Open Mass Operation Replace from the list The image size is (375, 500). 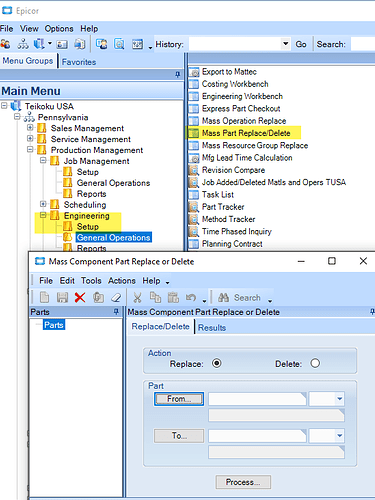[x=244, y=121]
